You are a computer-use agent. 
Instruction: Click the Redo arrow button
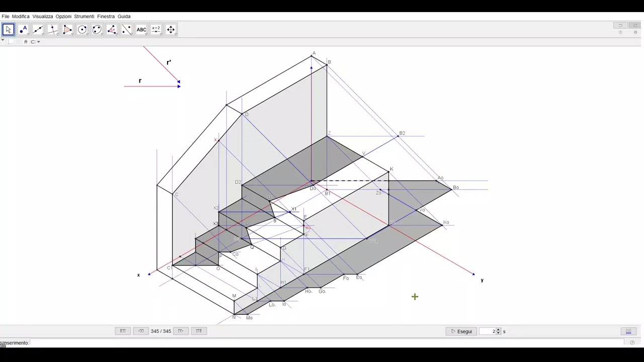pos(635,25)
